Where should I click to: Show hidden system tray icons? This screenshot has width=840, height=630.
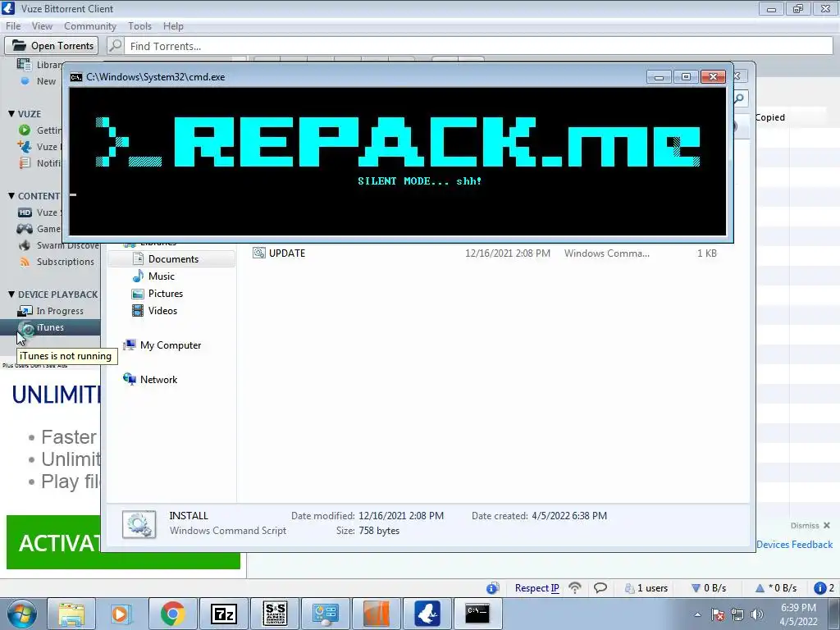coord(697,614)
